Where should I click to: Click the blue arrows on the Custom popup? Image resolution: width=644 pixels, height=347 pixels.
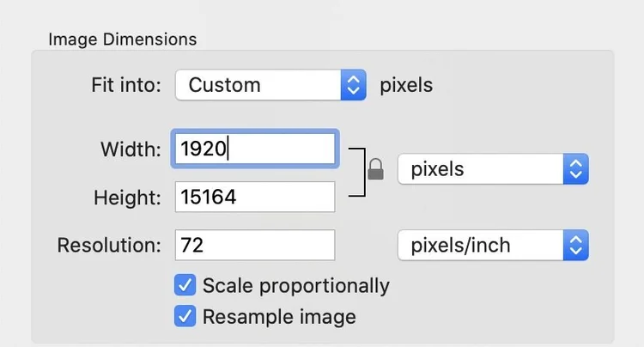click(x=353, y=85)
